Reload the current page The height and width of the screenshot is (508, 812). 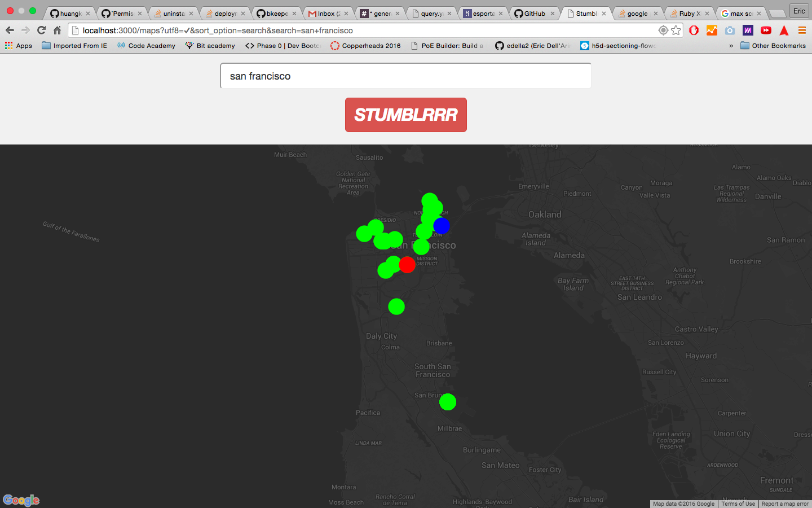click(41, 30)
